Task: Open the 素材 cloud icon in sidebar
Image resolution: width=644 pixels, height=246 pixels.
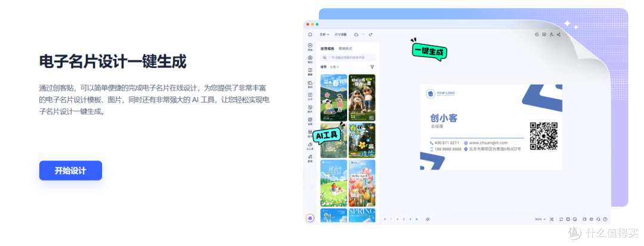Action: 310,84
